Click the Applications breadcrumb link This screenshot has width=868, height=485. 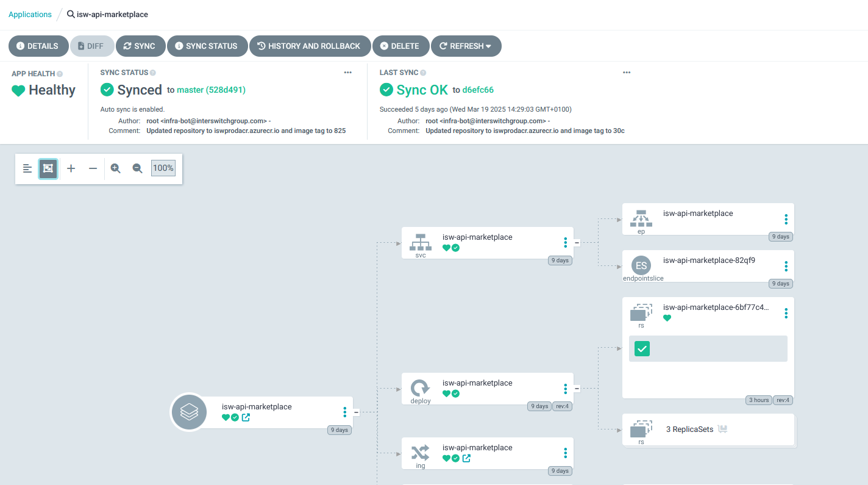[x=30, y=14]
